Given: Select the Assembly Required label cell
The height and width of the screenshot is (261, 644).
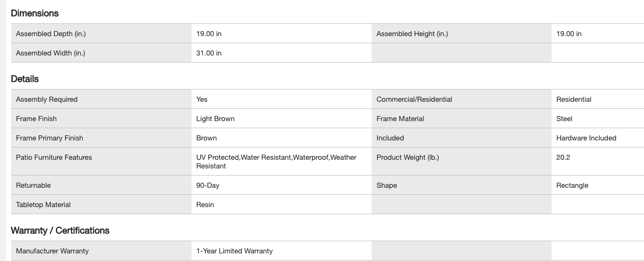Looking at the screenshot, I should coord(47,100).
